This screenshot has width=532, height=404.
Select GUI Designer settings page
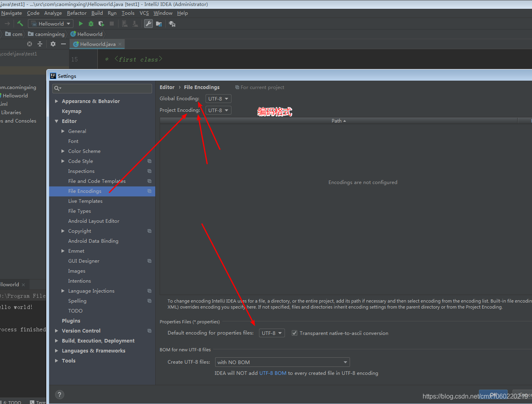[x=84, y=261]
